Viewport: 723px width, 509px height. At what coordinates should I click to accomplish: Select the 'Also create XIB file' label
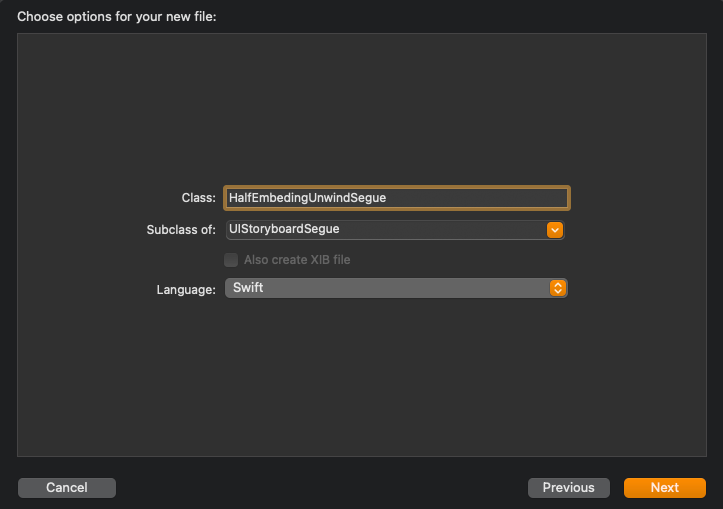297,260
